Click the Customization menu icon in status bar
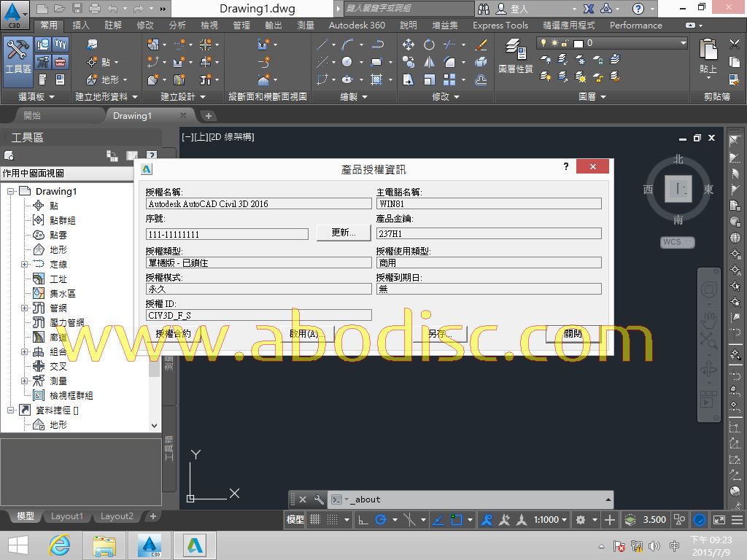The image size is (747, 560). 737,520
